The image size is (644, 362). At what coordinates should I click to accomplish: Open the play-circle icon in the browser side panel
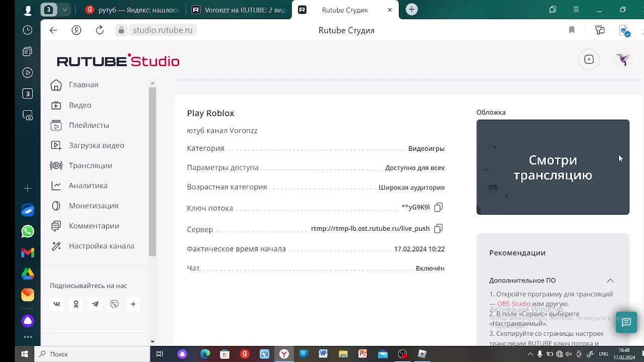(28, 73)
